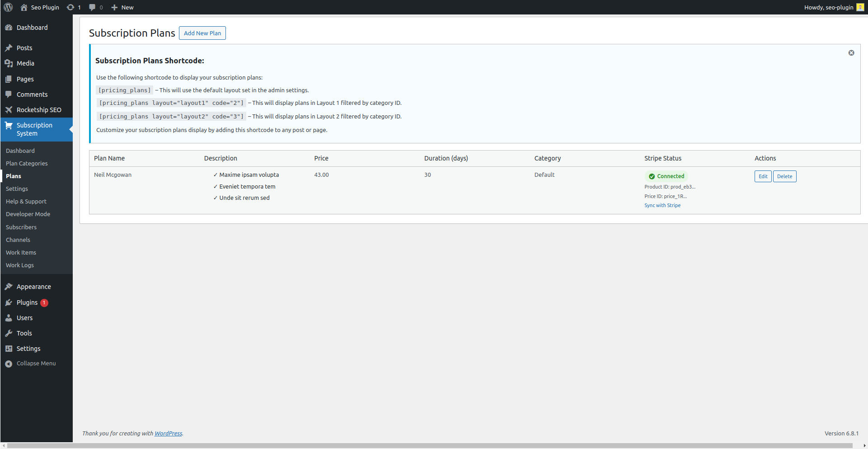
Task: Click the duration value 30
Action: coord(427,175)
